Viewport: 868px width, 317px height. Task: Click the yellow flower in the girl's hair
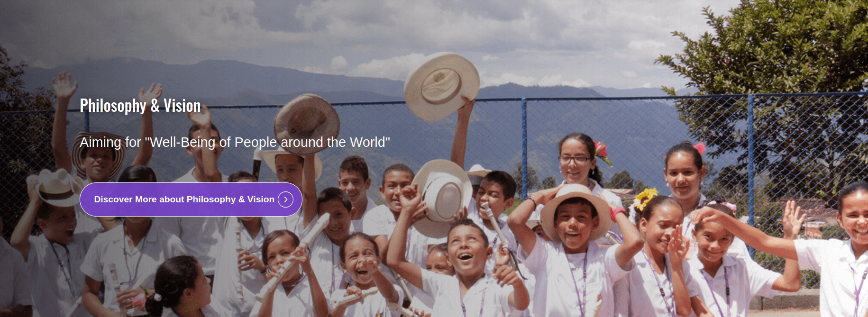click(x=646, y=198)
